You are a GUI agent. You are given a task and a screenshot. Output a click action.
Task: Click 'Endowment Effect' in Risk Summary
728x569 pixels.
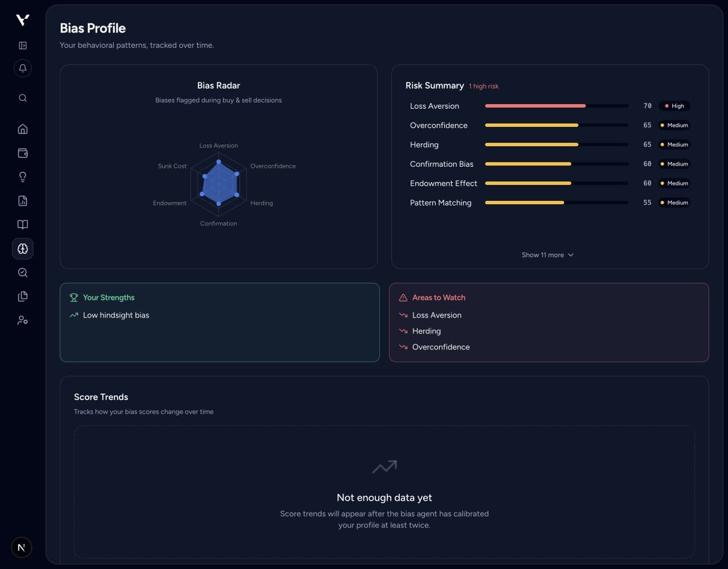[444, 183]
